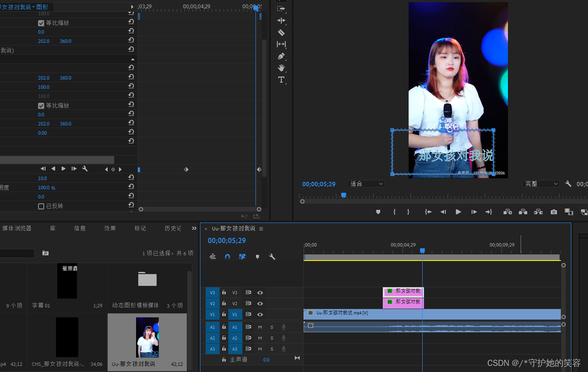
Task: Go to In point in program monitor
Action: tap(428, 212)
